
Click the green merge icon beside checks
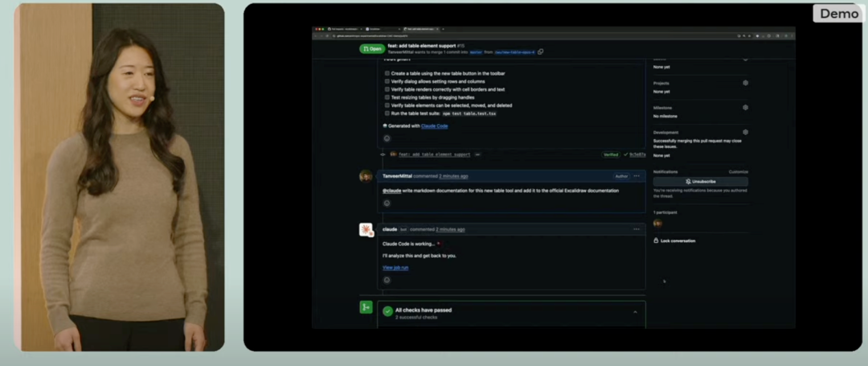click(x=366, y=307)
